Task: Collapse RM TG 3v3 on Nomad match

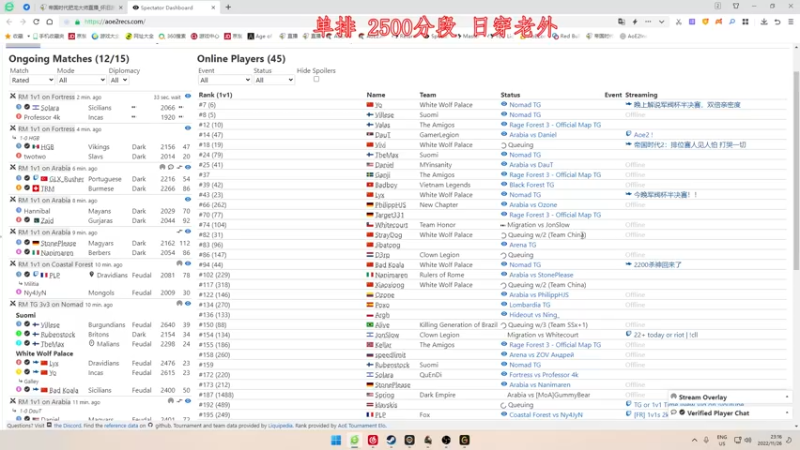Action: [13, 303]
